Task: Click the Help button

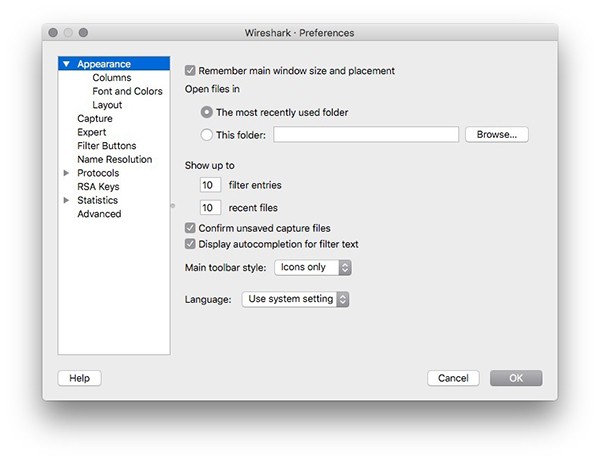Action: point(80,378)
